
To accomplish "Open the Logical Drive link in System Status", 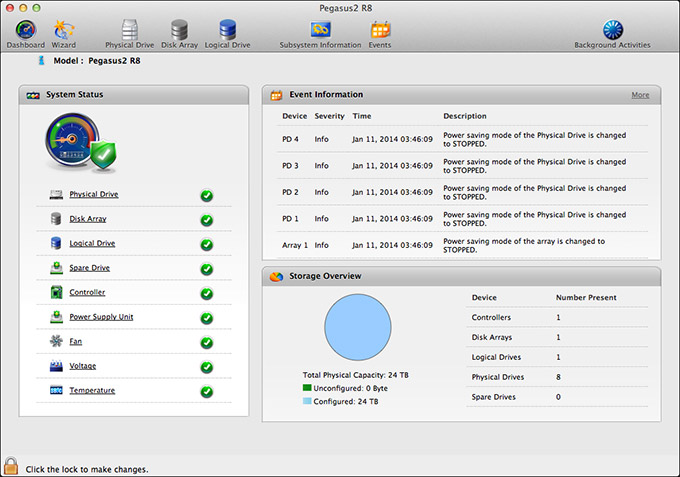I will pos(92,243).
